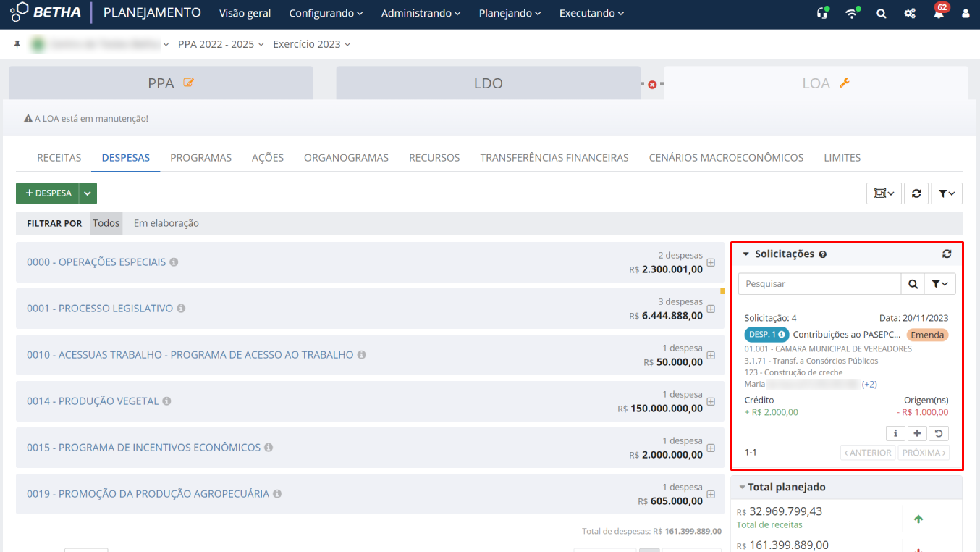Switch to the ORGANOGRAMAS tab
Viewport: 980px width, 552px height.
coord(346,157)
